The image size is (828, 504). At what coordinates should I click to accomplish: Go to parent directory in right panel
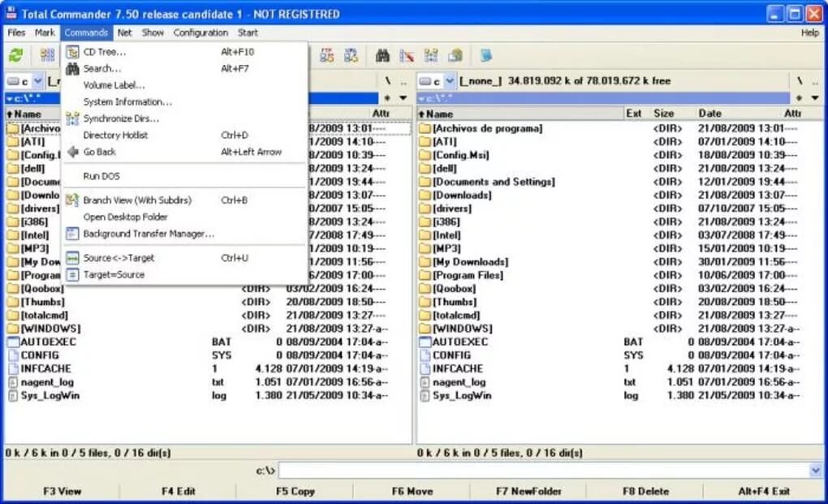(815, 80)
